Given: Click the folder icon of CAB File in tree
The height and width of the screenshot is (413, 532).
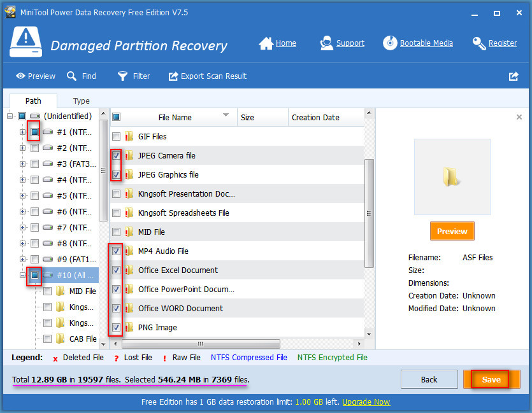Looking at the screenshot, I should pos(61,339).
